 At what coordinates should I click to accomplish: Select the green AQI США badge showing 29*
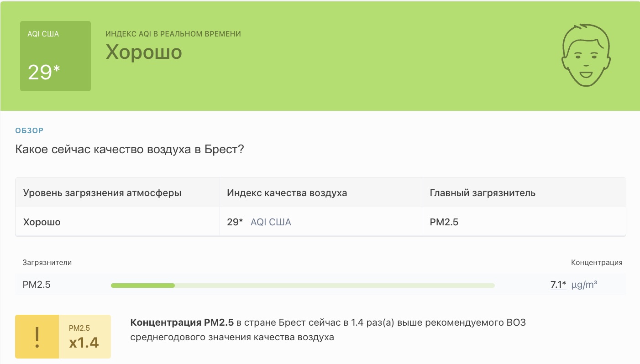point(55,55)
